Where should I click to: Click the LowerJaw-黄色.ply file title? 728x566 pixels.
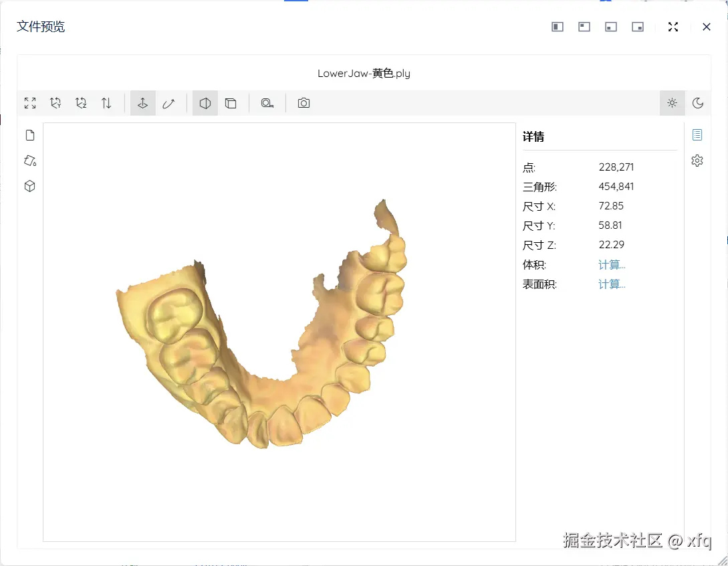point(364,74)
